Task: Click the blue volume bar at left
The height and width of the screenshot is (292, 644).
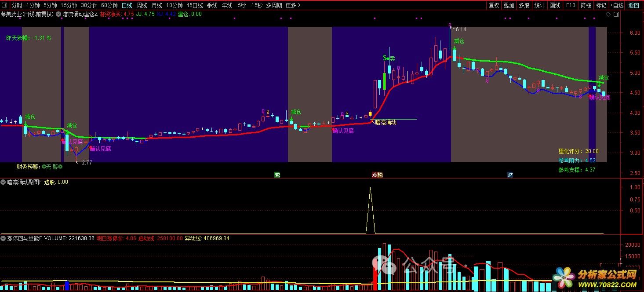Action: [67, 285]
